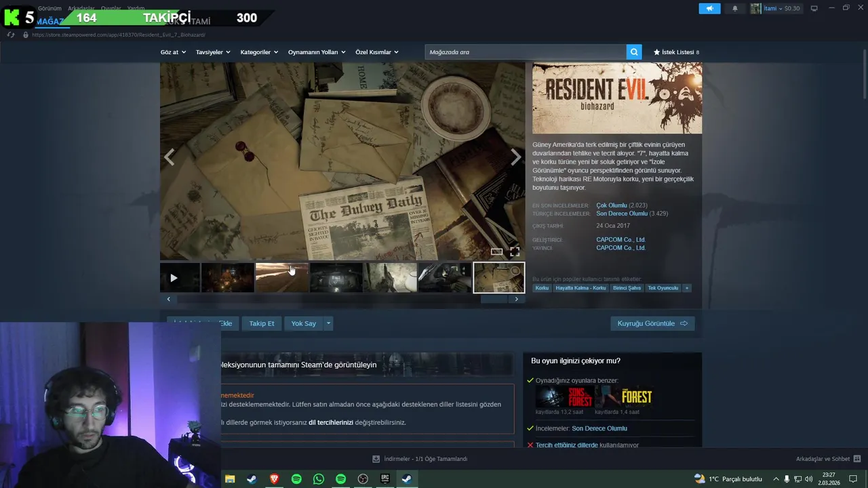Launch Epic Games from taskbar
868x488 pixels.
[385, 479]
